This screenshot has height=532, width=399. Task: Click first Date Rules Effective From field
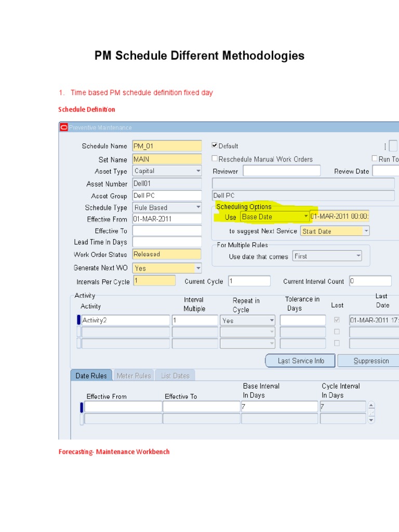click(x=123, y=406)
